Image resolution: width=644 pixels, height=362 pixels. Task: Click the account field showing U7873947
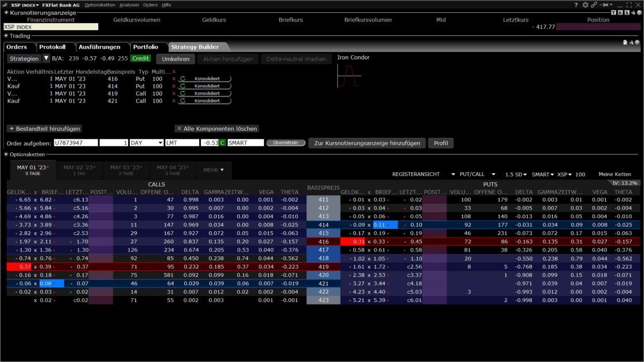[75, 143]
